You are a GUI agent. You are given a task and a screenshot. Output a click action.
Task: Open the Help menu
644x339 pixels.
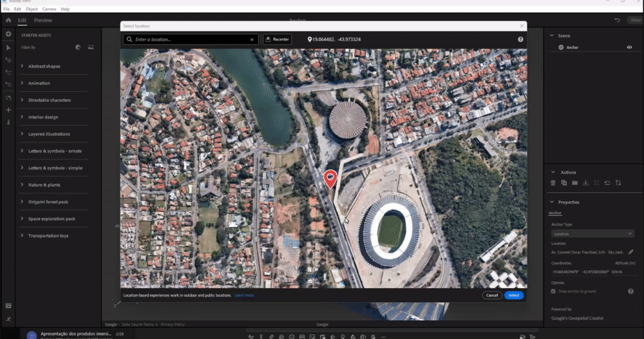[x=65, y=9]
